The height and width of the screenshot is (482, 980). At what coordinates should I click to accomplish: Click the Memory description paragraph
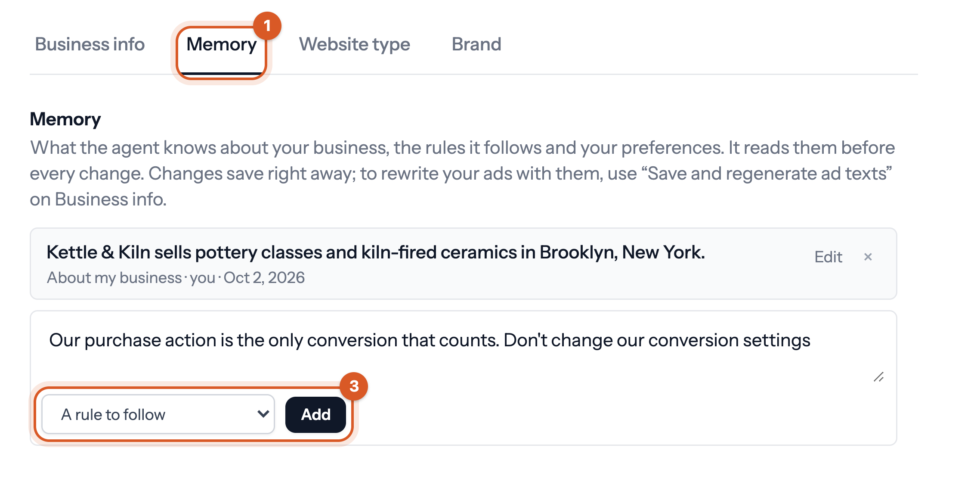pos(463,174)
